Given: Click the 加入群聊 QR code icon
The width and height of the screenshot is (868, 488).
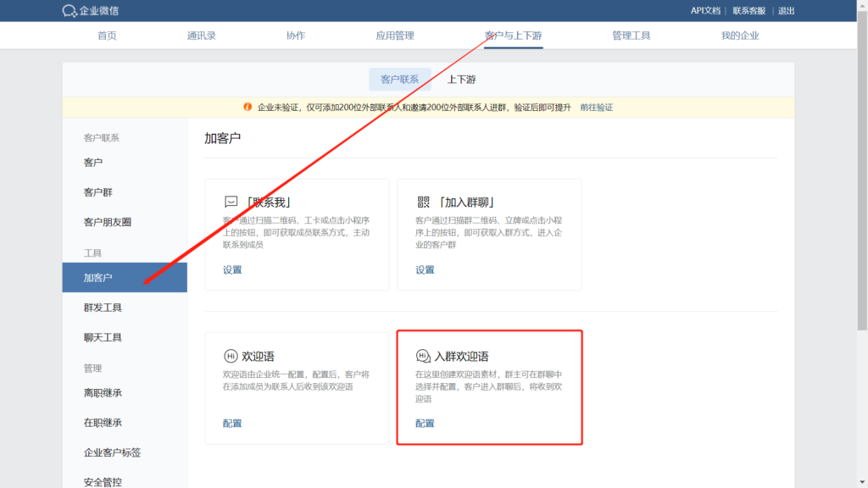Looking at the screenshot, I should [423, 202].
